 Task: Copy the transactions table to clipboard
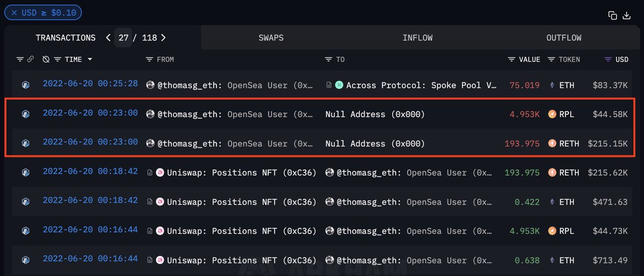[x=612, y=16]
